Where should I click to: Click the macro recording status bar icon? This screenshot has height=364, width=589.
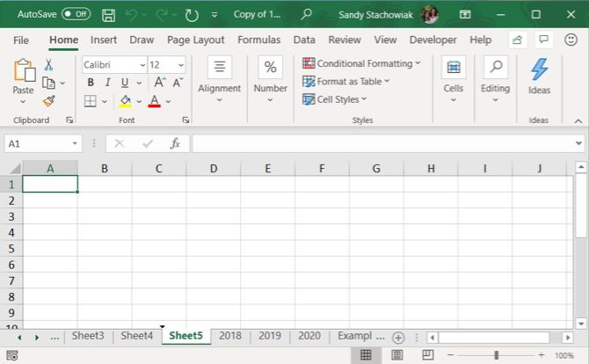[12, 355]
